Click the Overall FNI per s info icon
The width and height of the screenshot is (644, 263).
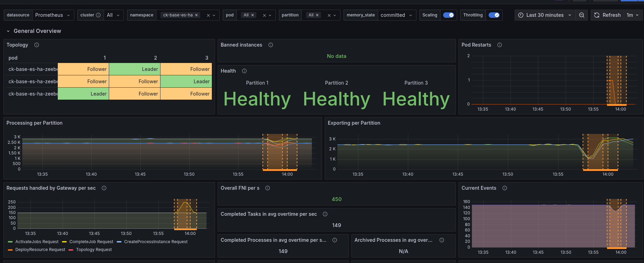click(x=268, y=188)
